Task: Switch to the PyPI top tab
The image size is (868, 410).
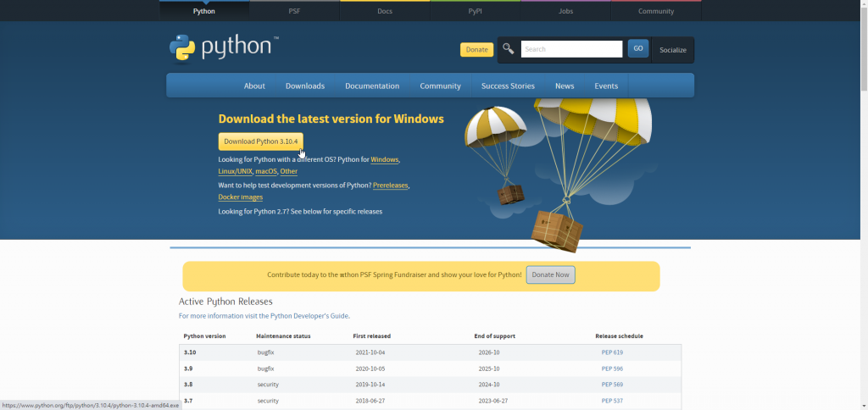Action: tap(476, 11)
